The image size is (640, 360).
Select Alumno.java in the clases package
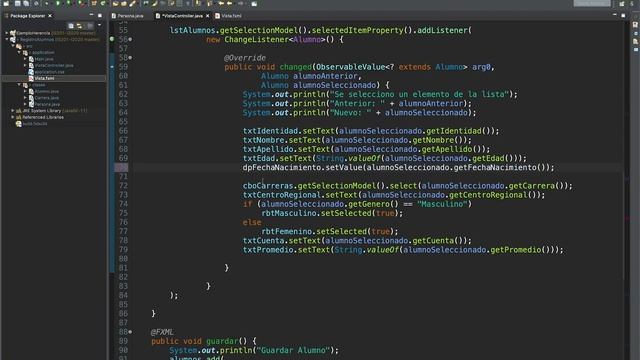tap(47, 91)
